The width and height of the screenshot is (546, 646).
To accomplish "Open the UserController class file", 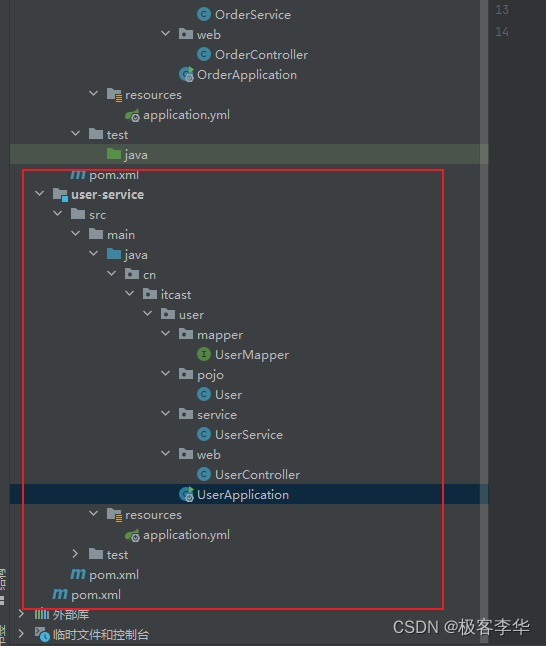I will pyautogui.click(x=258, y=475).
